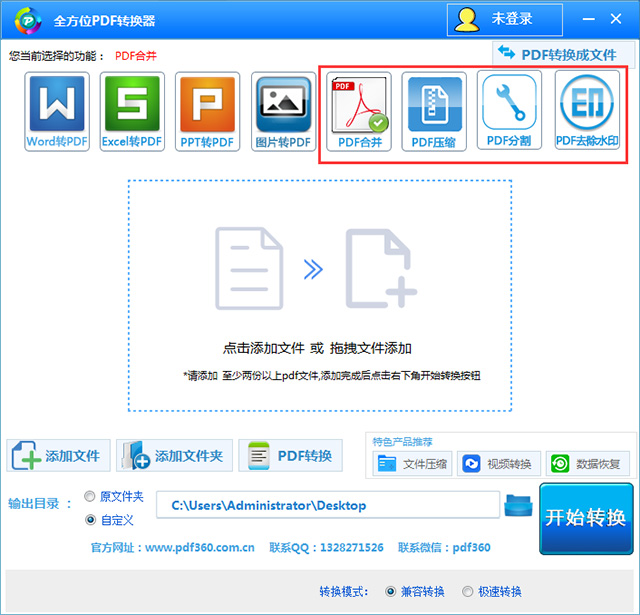Choose the 图片转PDF image conversion icon
Screen dimensions: 640x615
click(x=283, y=111)
